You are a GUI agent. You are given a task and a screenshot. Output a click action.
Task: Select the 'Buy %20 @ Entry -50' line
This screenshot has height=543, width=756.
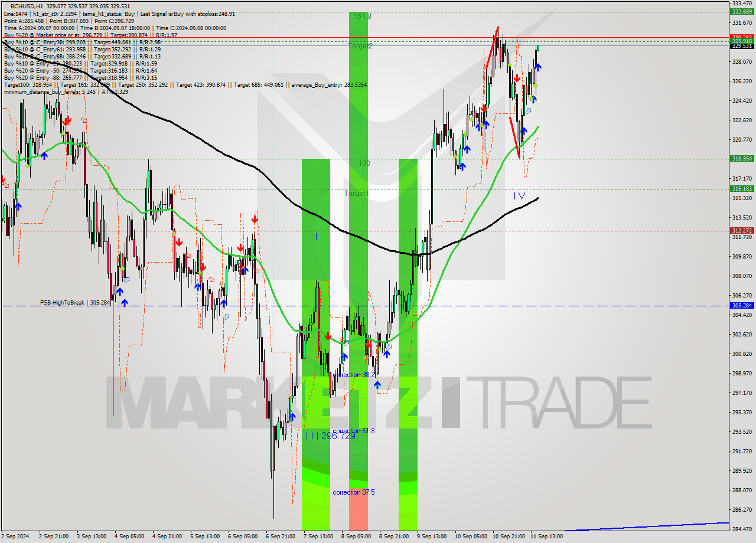click(x=80, y=70)
